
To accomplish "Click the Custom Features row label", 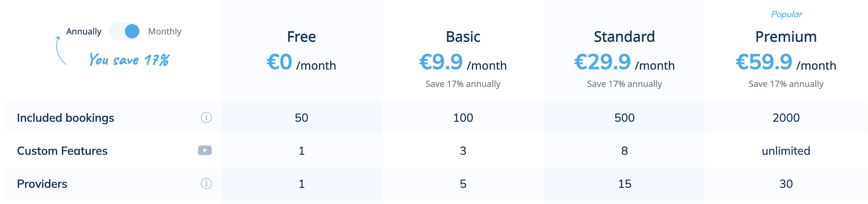I will [x=62, y=151].
